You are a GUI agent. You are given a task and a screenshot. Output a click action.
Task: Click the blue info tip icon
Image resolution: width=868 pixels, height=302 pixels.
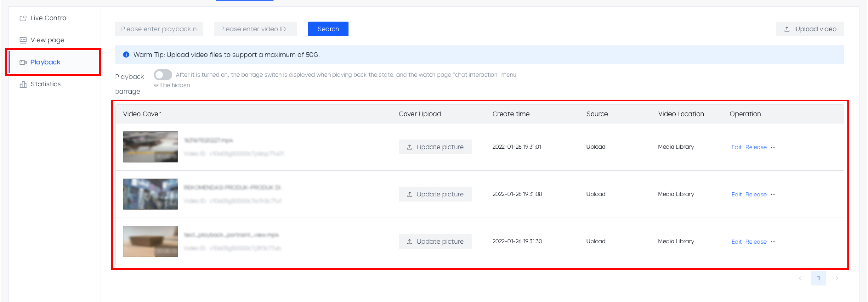[x=126, y=55]
